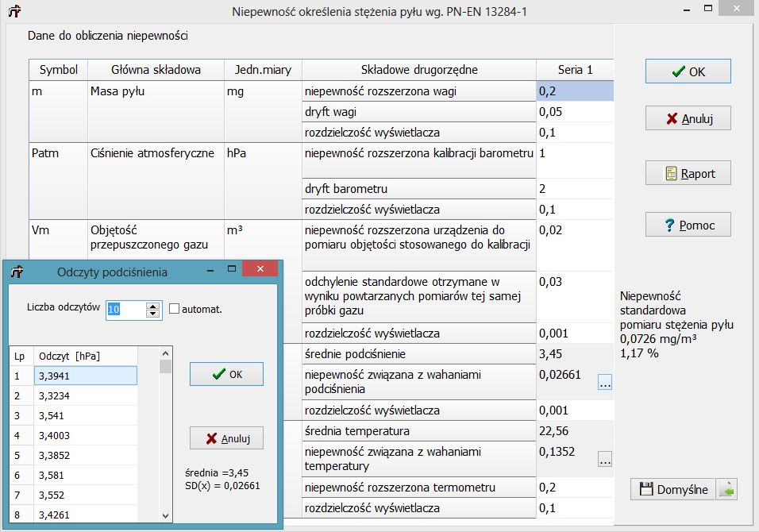
Task: Click the Objętość przepuszczonego gazu cell
Action: click(x=156, y=240)
